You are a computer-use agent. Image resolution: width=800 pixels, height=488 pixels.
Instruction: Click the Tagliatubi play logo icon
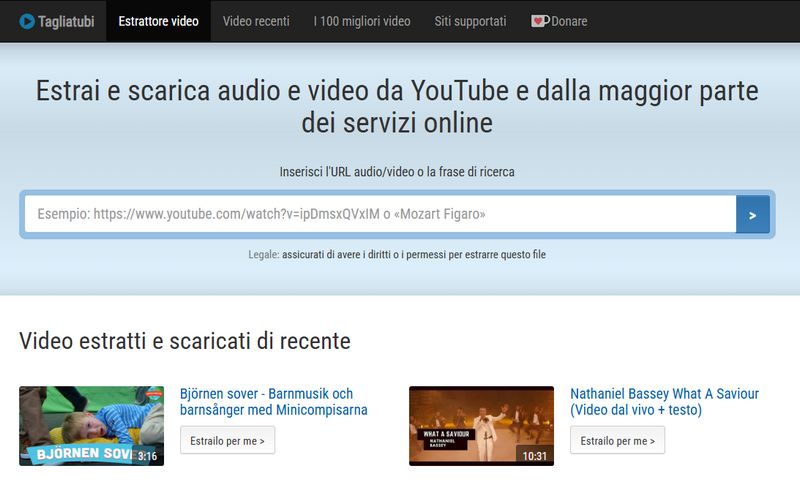pos(27,21)
